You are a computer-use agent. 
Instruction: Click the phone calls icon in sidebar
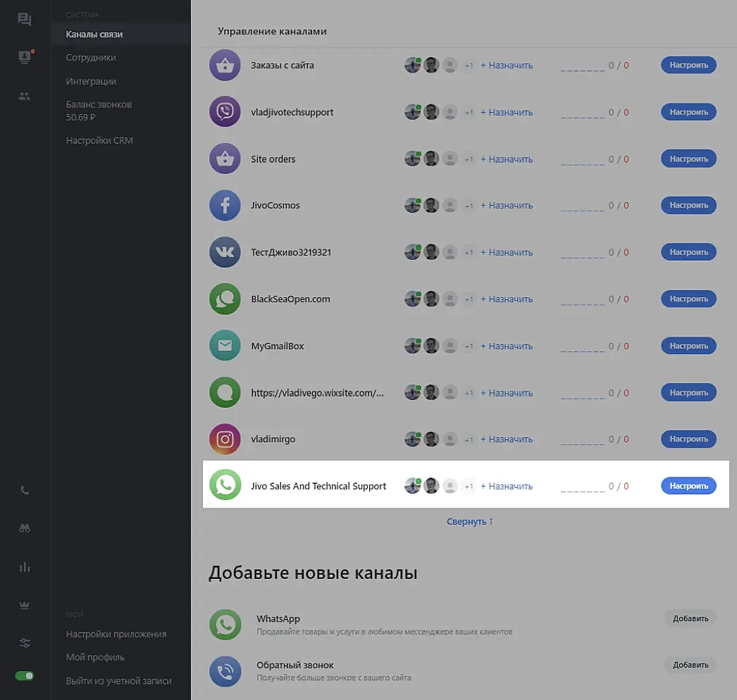click(25, 491)
